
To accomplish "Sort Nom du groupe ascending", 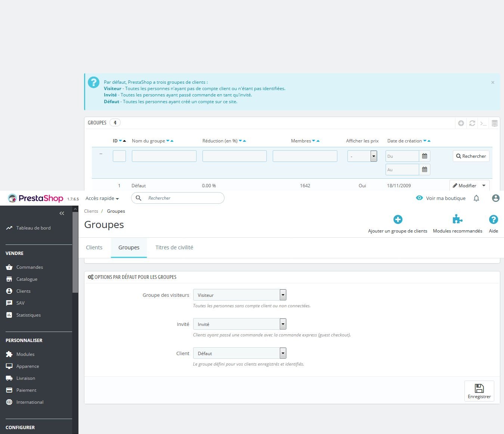I will [x=172, y=141].
